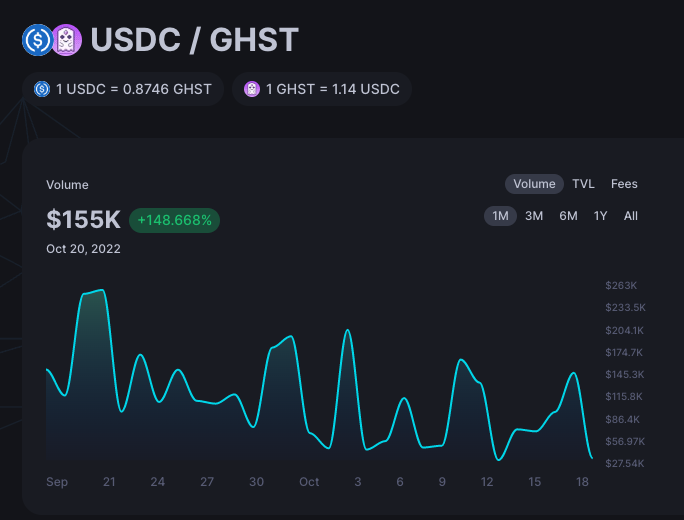Click the $263K y-axis label
684x520 pixels.
click(x=621, y=285)
